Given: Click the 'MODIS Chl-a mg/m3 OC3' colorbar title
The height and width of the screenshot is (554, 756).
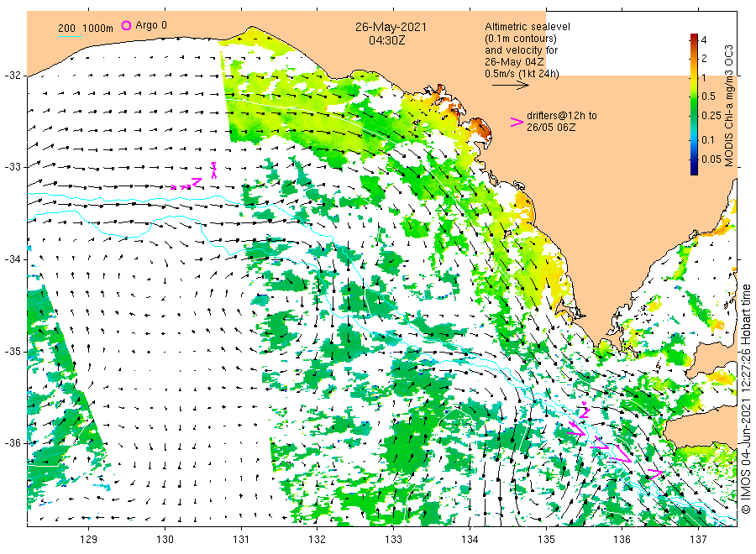Looking at the screenshot, I should pos(729,106).
